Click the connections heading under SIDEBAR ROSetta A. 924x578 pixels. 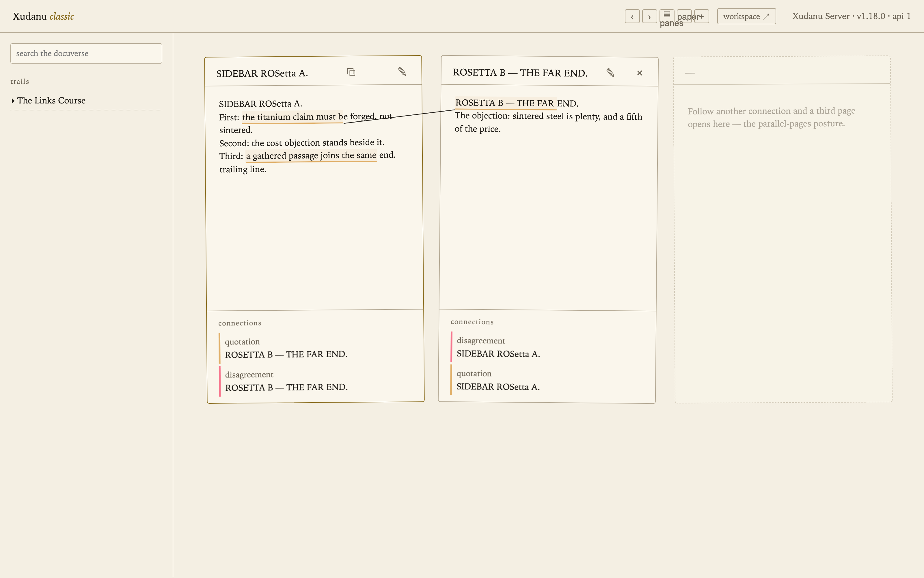pyautogui.click(x=240, y=323)
